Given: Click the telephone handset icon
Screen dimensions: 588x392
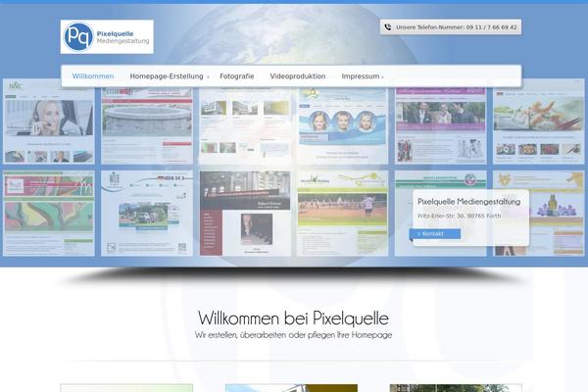Looking at the screenshot, I should pyautogui.click(x=388, y=27).
